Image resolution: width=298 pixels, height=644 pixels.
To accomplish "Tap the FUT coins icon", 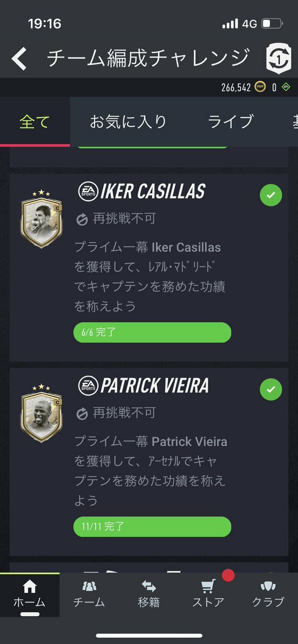I will pos(260,87).
